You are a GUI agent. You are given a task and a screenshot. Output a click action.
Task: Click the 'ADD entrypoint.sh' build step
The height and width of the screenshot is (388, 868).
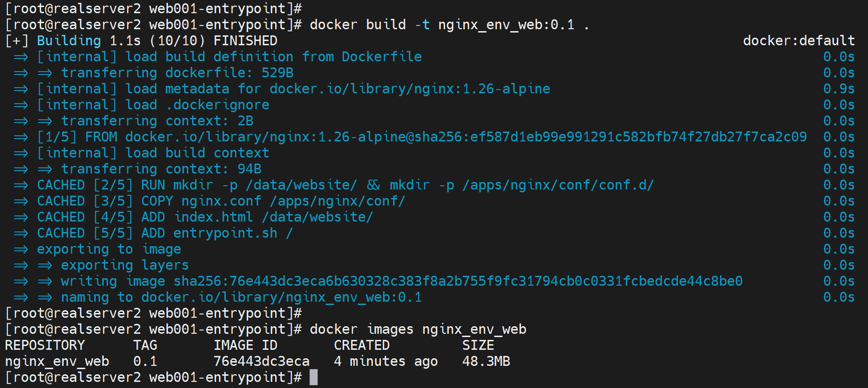click(x=217, y=233)
